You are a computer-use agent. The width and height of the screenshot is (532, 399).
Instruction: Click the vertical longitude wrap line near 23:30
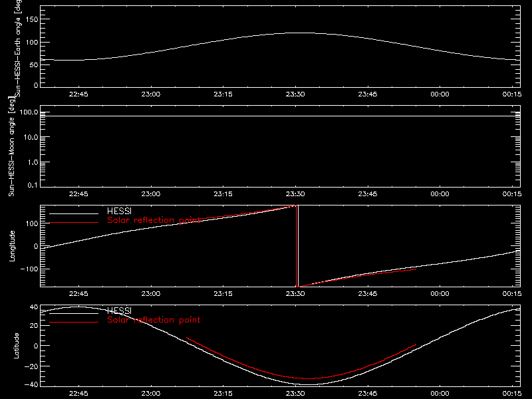(x=297, y=246)
